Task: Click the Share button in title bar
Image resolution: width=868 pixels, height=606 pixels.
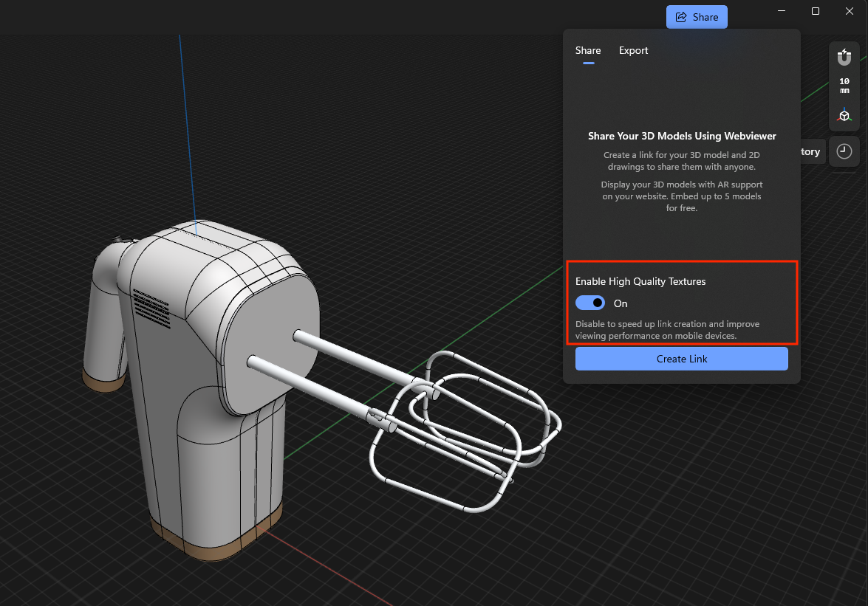Action: 697,17
